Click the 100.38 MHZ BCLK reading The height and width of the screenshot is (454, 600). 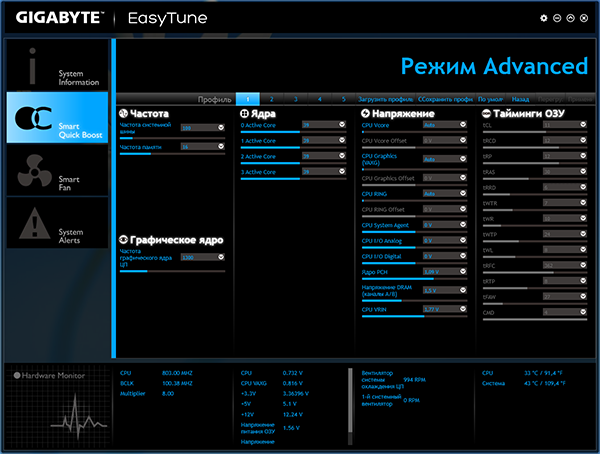[x=177, y=383]
